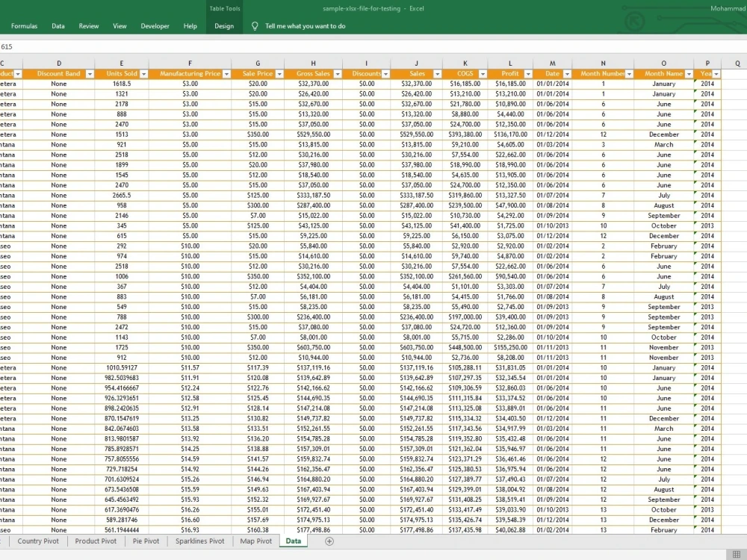Click the Tell Me lightbulb icon
Image resolution: width=747 pixels, height=560 pixels.
click(256, 25)
